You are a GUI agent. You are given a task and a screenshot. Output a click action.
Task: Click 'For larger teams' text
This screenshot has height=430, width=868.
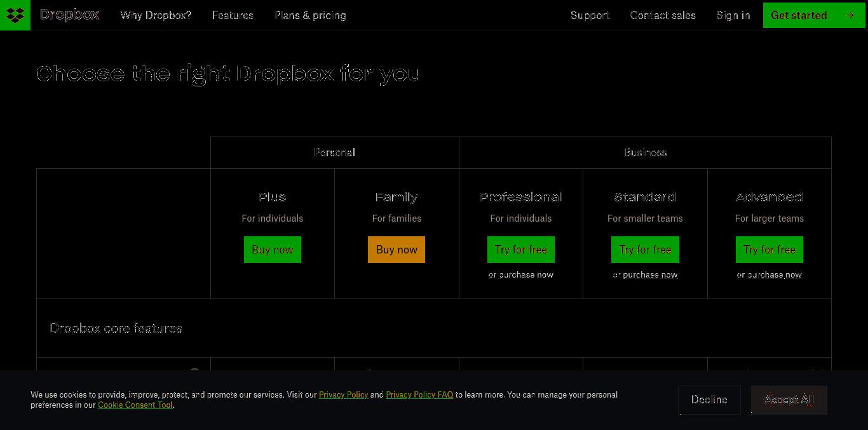click(770, 218)
